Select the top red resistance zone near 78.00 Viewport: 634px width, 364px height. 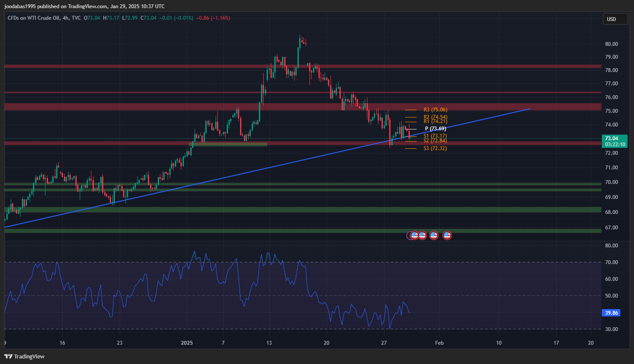coord(300,66)
